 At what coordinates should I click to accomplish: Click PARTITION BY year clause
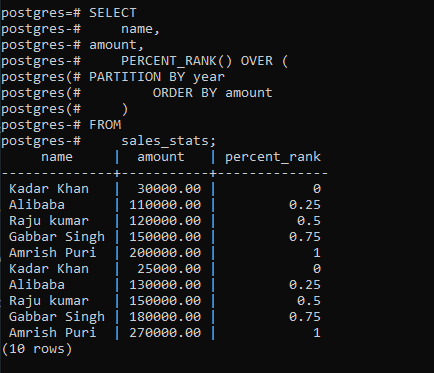tap(157, 77)
